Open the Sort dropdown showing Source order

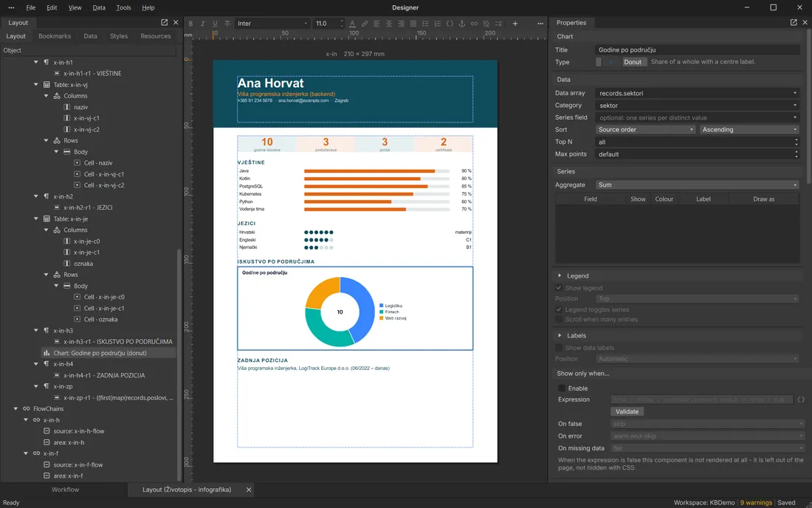tap(645, 129)
